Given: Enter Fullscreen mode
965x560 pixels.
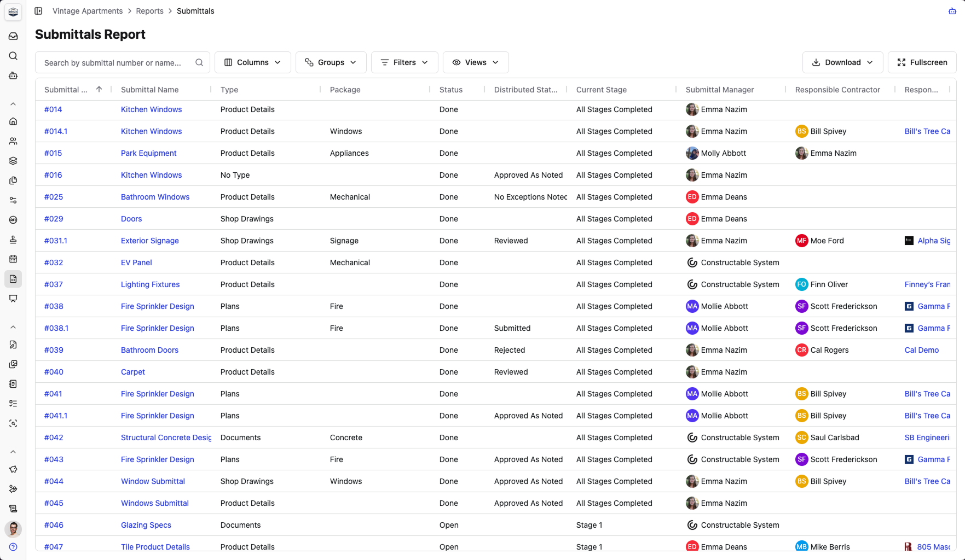Looking at the screenshot, I should click(922, 62).
